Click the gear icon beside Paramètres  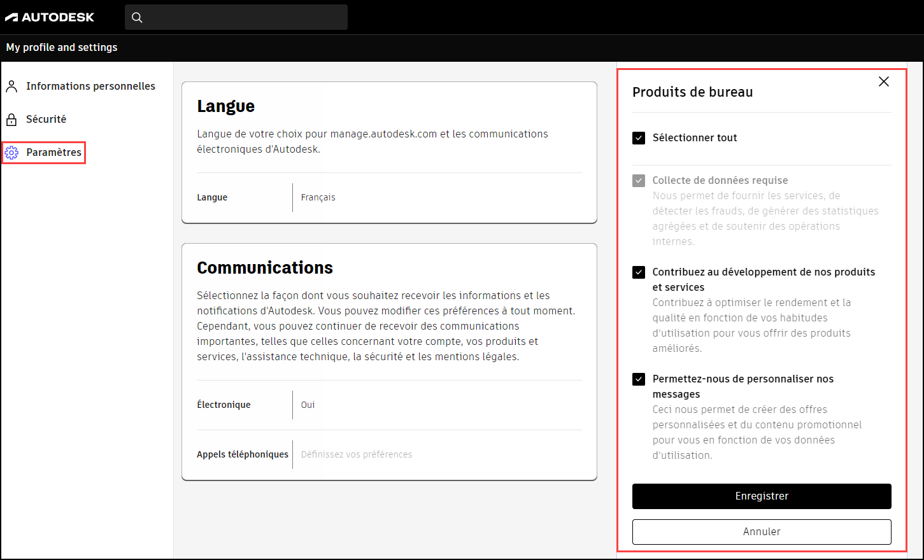click(x=11, y=152)
